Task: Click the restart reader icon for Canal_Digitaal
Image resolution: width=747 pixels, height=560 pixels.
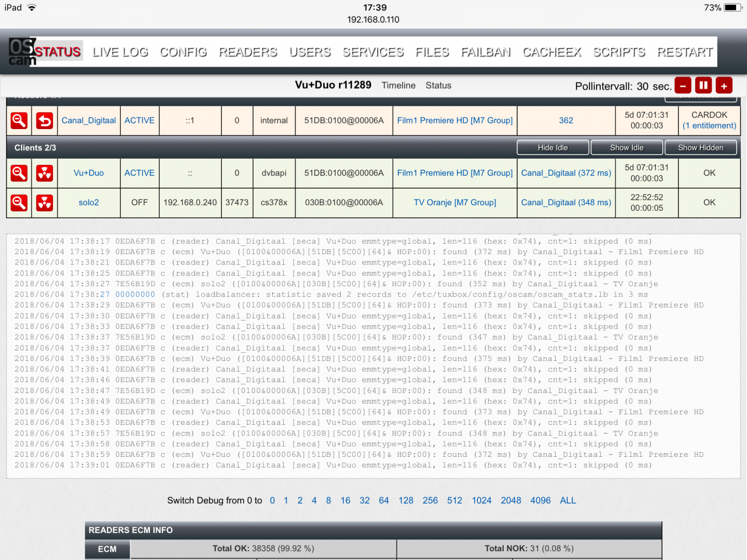Action: pyautogui.click(x=45, y=121)
